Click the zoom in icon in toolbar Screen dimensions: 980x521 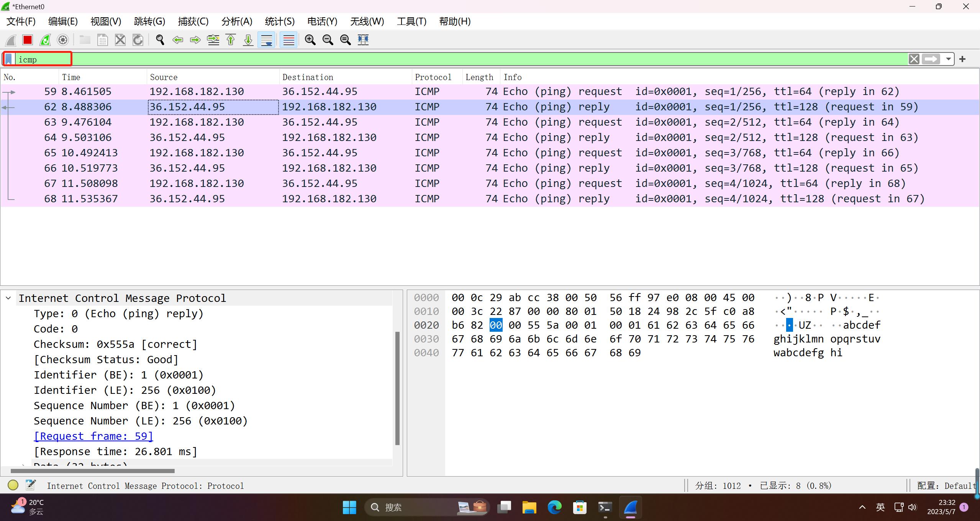coord(310,39)
